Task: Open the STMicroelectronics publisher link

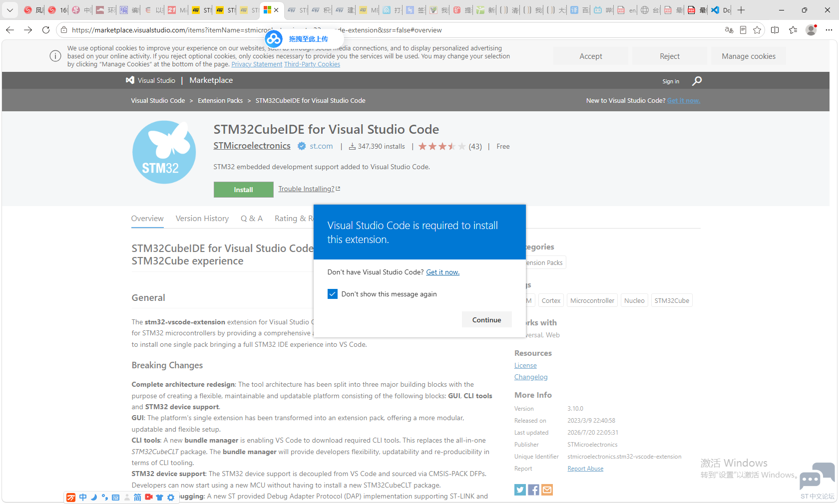Action: click(252, 146)
